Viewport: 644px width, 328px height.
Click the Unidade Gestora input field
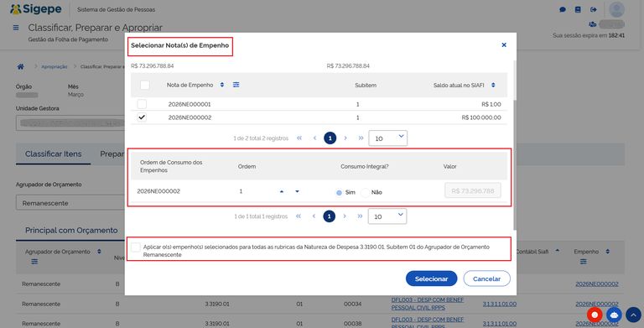tap(70, 123)
